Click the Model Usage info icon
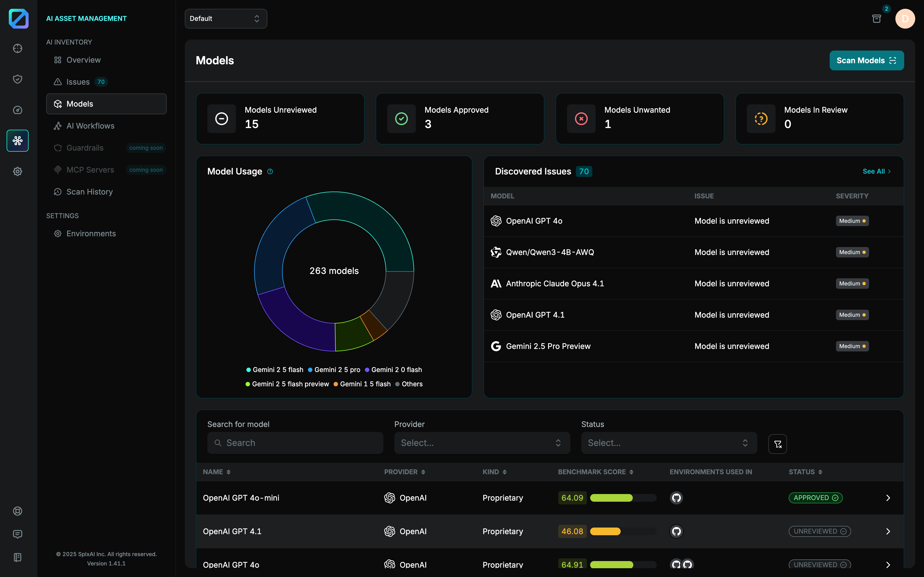 click(x=270, y=172)
